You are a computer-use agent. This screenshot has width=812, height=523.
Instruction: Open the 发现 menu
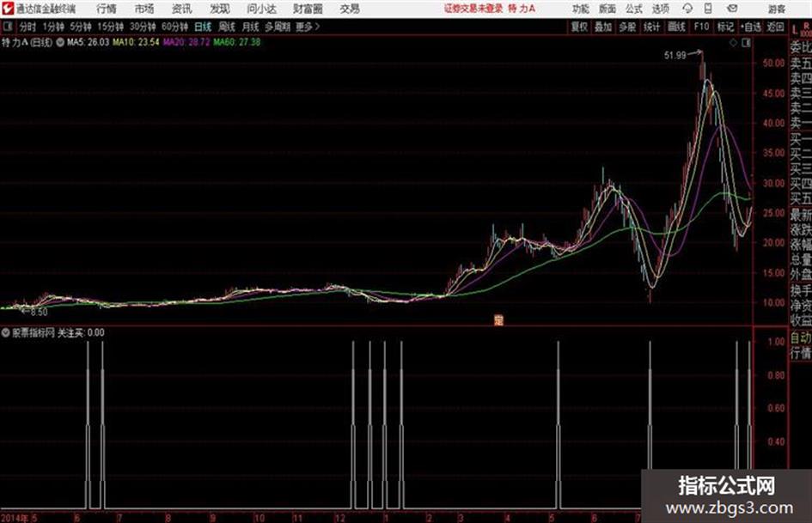(x=220, y=9)
